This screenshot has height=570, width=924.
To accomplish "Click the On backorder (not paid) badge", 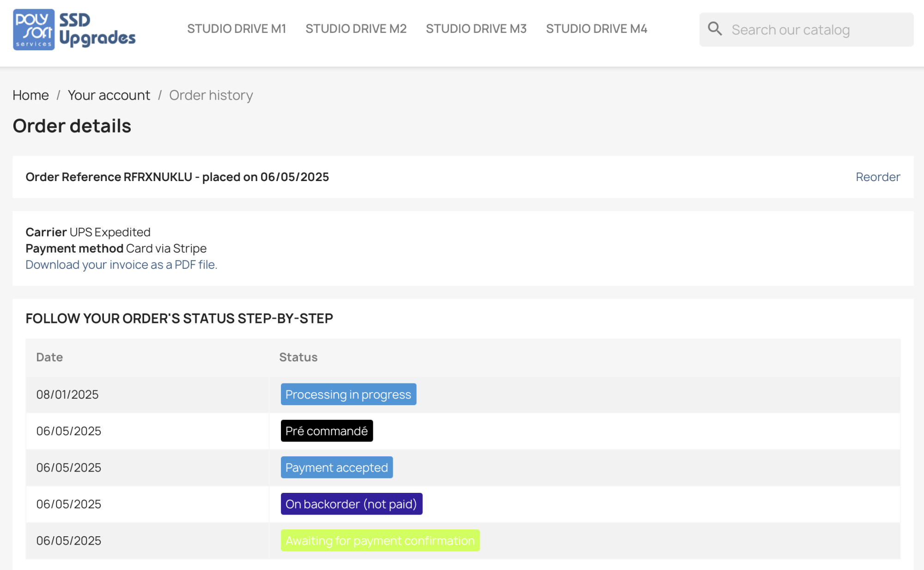I will [x=351, y=504].
